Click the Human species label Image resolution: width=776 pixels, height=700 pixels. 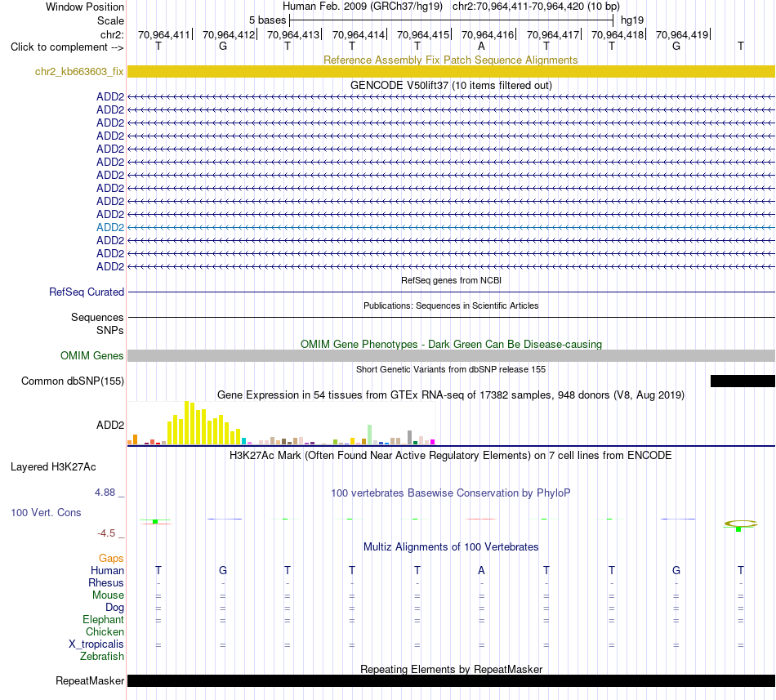[107, 571]
